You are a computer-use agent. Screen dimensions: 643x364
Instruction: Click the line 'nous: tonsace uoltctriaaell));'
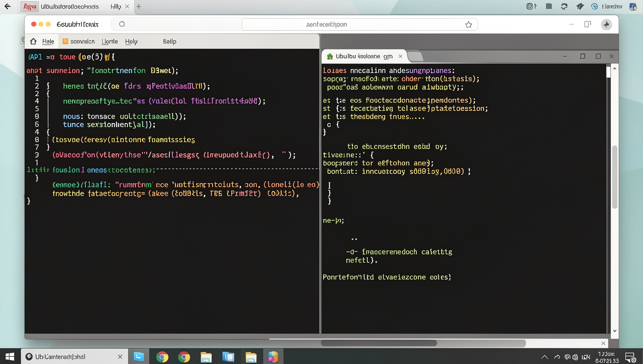pos(124,117)
